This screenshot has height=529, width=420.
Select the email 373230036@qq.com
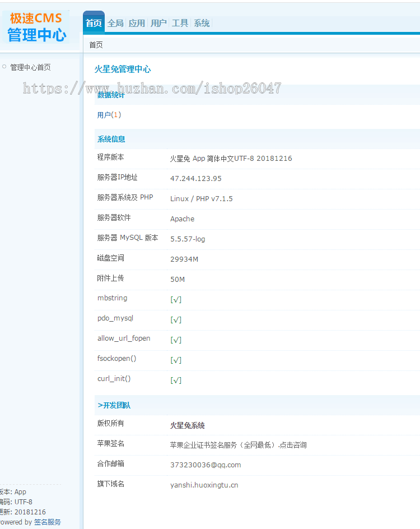click(x=206, y=465)
